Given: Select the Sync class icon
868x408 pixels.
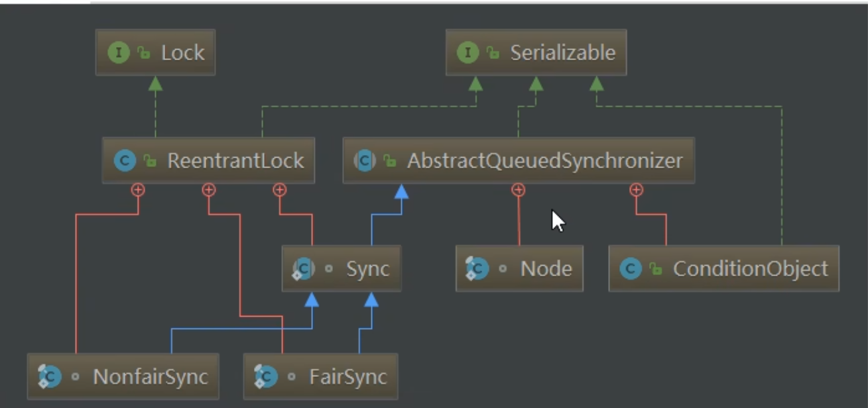Looking at the screenshot, I should [304, 268].
